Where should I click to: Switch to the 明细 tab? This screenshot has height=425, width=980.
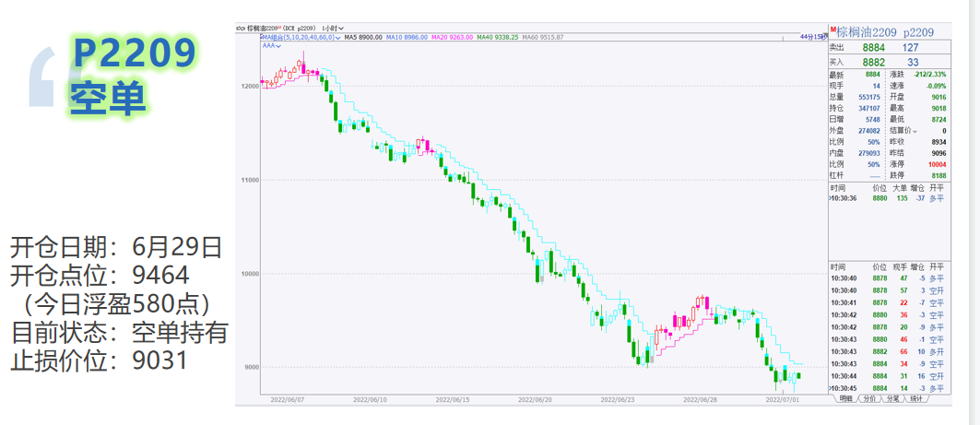[x=845, y=400]
